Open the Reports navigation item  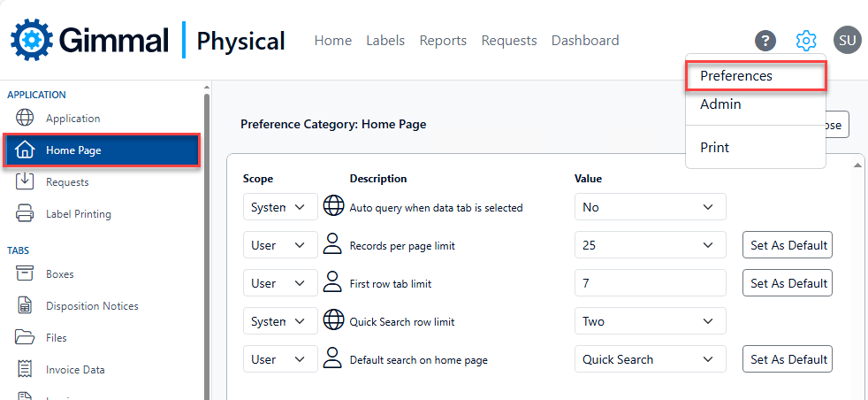tap(443, 41)
